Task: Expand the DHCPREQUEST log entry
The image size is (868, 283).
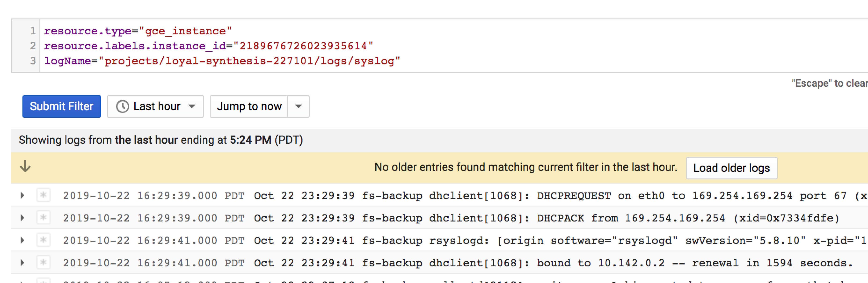Action: (22, 195)
